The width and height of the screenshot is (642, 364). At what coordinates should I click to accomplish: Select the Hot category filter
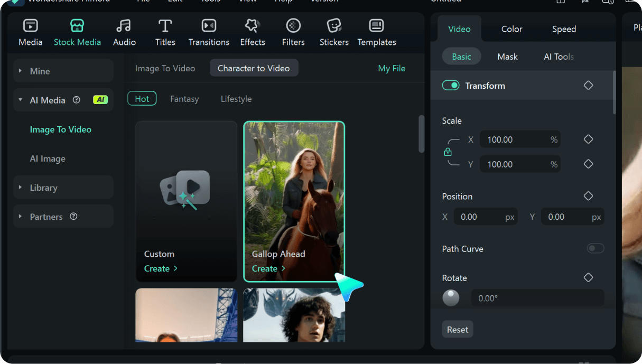tap(142, 99)
